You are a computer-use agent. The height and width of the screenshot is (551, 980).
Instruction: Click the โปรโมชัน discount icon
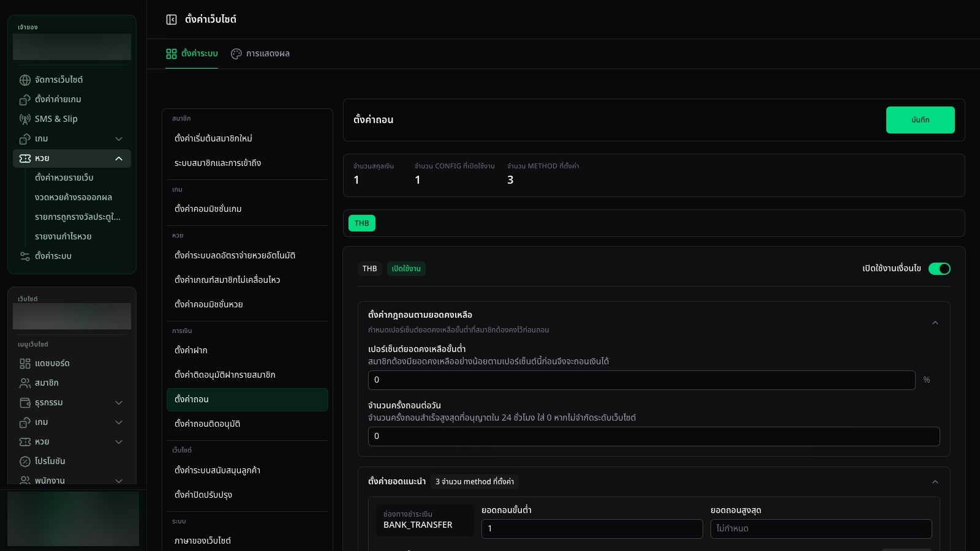pos(25,462)
